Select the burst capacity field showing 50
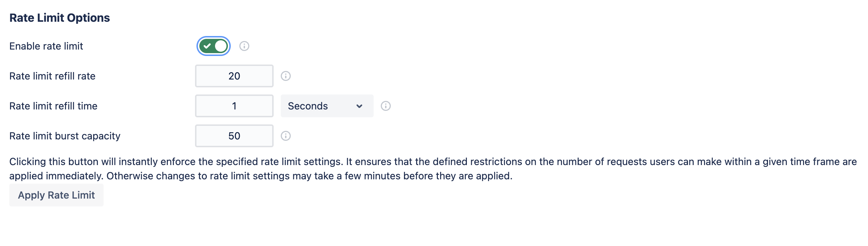Screen dimensions: 868x246 pyautogui.click(x=234, y=136)
